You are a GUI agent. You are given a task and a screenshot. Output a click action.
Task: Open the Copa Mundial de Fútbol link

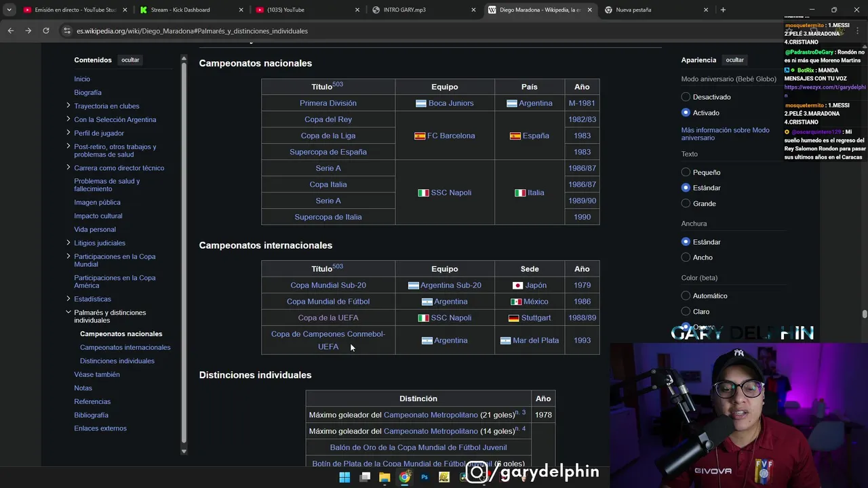click(328, 302)
